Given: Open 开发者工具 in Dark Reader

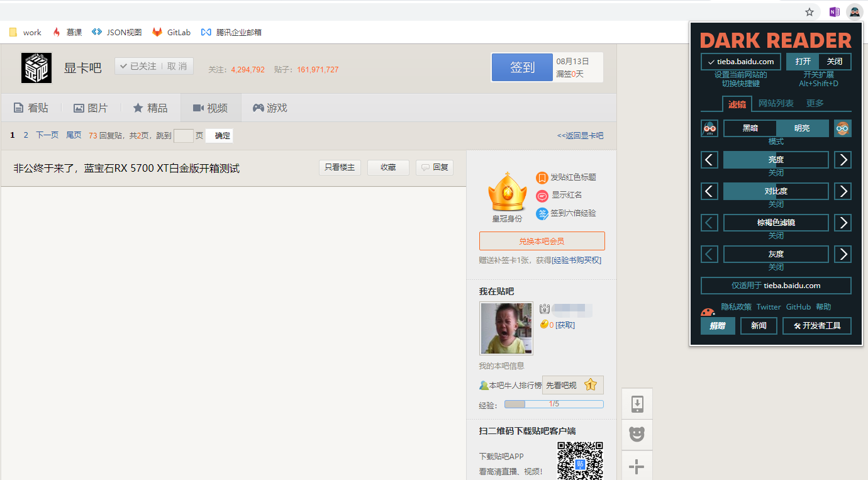Looking at the screenshot, I should click(x=817, y=326).
